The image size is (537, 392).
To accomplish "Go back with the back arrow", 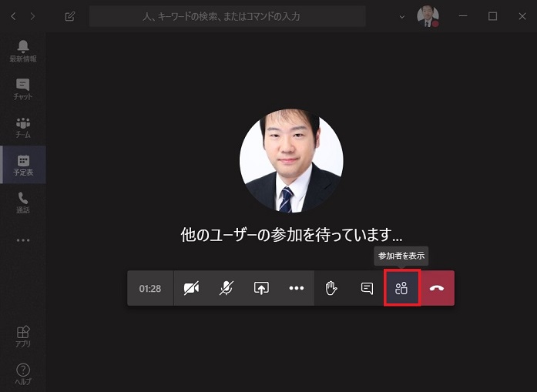I will [x=13, y=16].
